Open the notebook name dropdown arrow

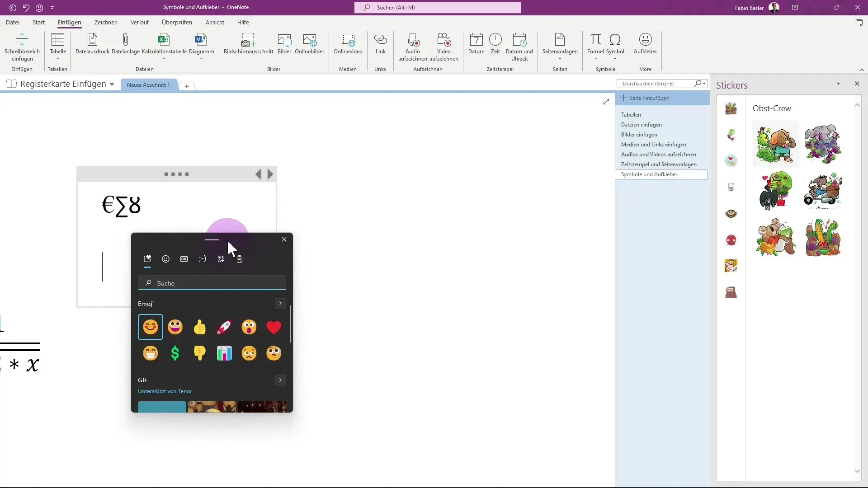point(112,84)
